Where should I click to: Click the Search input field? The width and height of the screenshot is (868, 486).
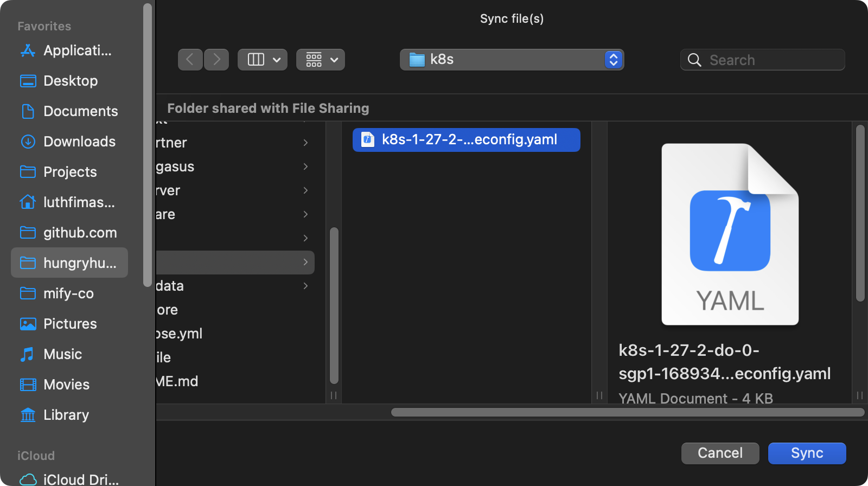point(770,60)
